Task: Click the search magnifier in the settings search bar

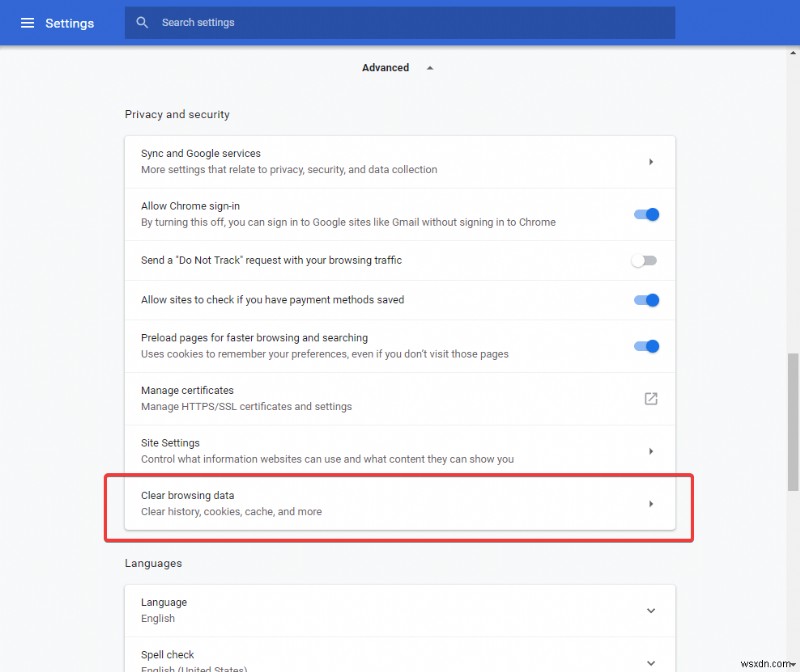Action: [x=142, y=22]
